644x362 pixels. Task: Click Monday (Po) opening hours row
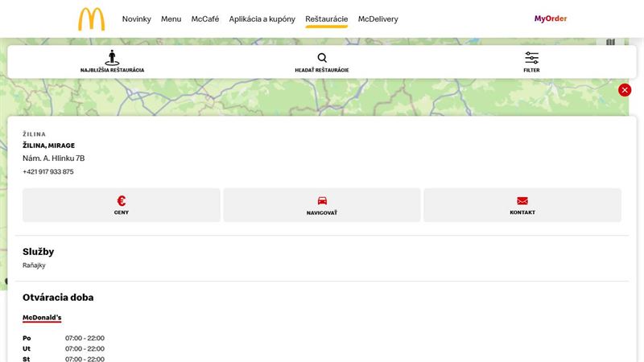64,338
